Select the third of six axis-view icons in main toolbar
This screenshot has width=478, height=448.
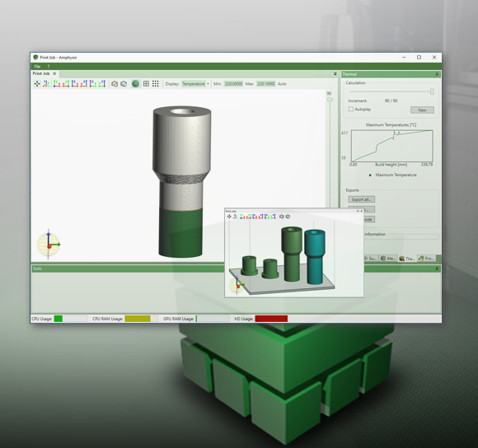click(x=75, y=84)
